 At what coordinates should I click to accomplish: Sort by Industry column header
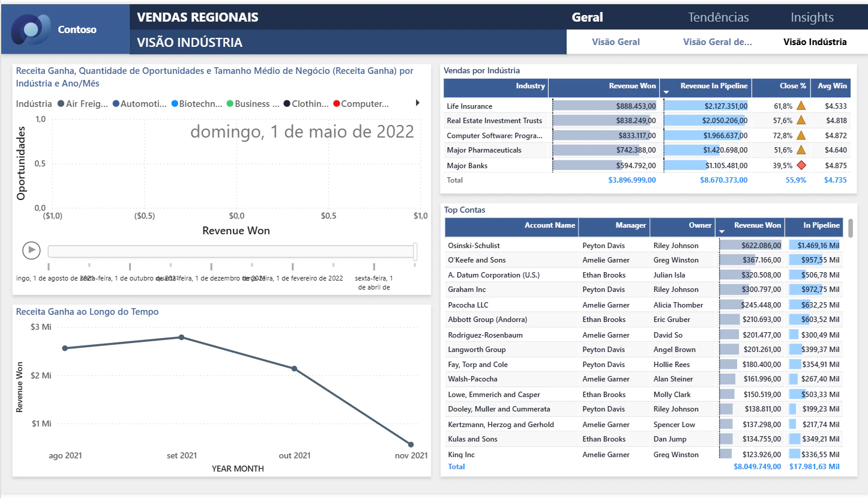496,87
